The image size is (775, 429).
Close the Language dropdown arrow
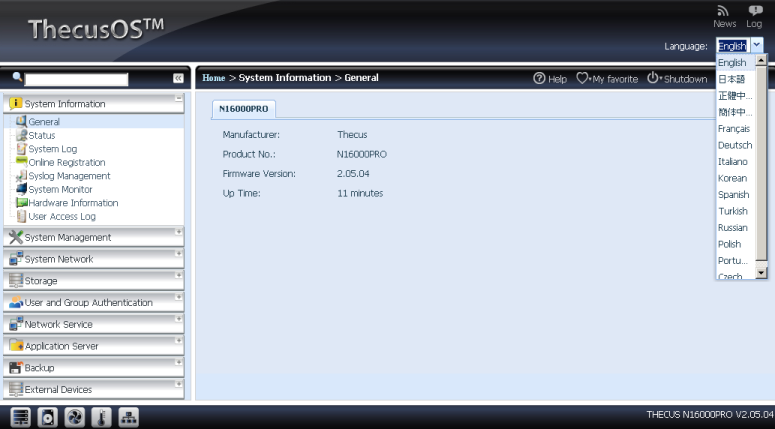pos(756,45)
